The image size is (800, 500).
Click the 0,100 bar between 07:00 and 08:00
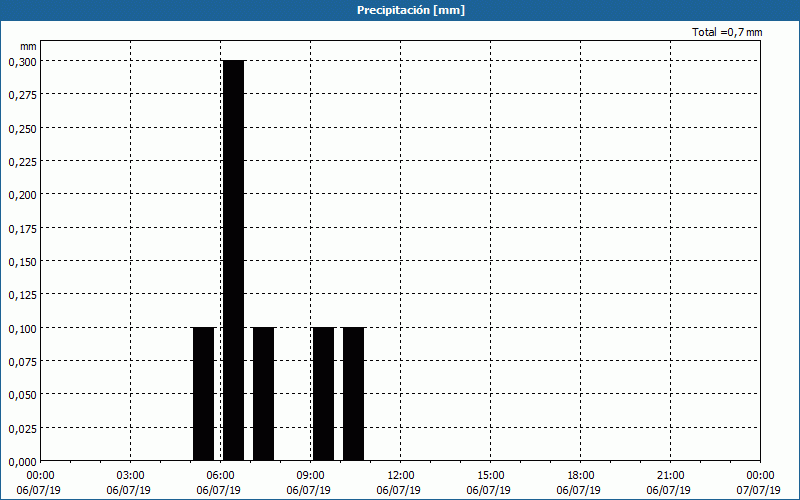coord(264,394)
